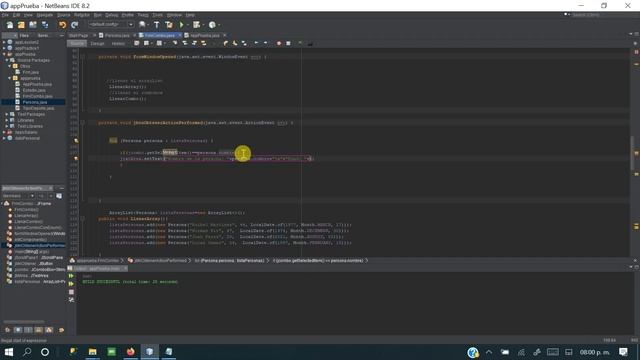Click the NetBeans cube icon in the taskbar
Screen dimensions: 640x360
pos(149,352)
